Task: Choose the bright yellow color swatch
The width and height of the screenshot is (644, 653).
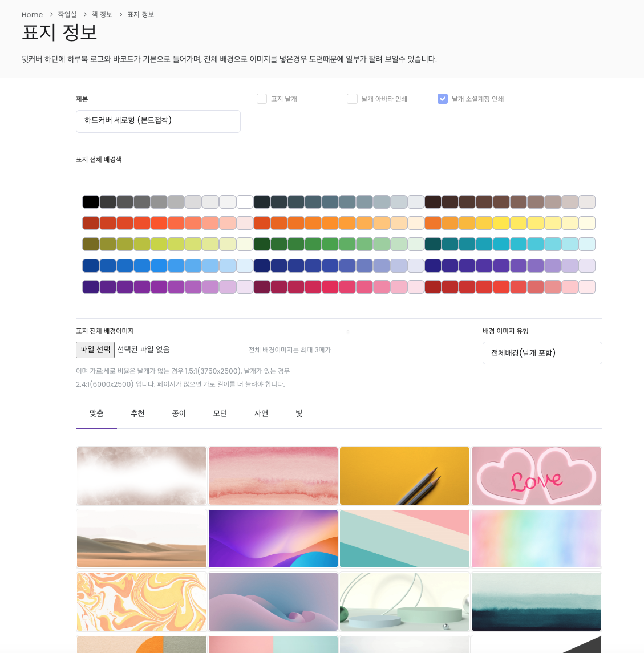Action: [501, 223]
